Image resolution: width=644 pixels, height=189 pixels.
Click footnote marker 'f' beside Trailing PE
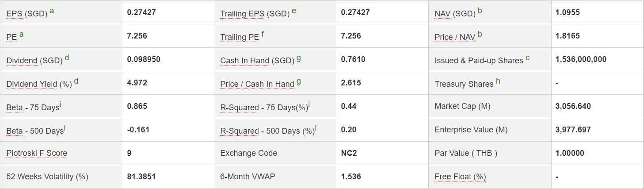[x=263, y=35]
